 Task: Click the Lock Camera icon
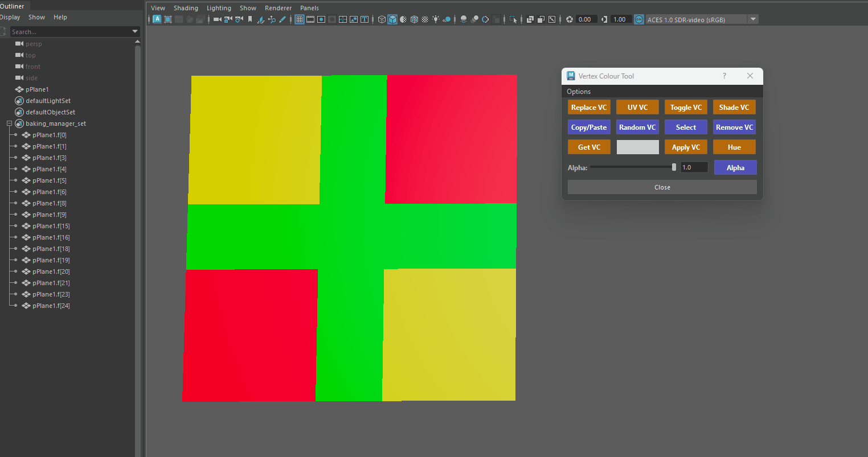[x=228, y=19]
